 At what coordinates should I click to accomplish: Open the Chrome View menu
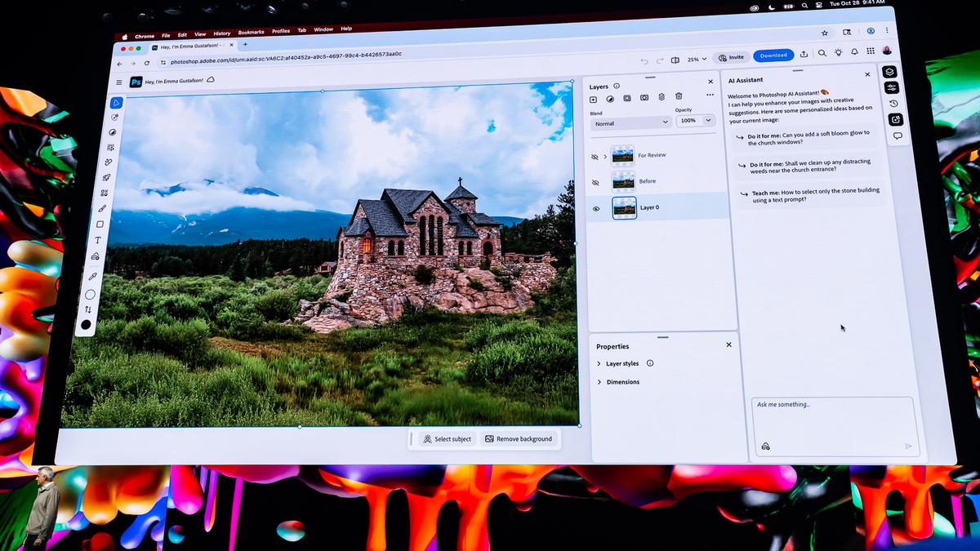point(200,34)
